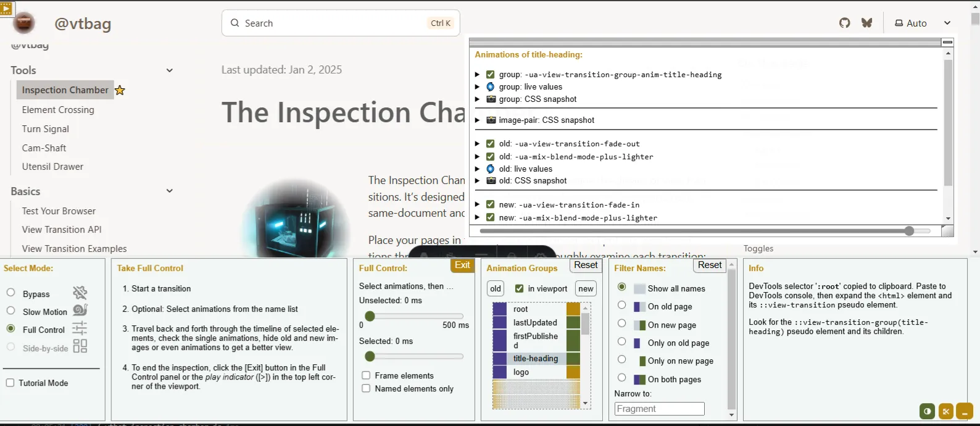Click the animations panel horizontal slider handle

909,231
